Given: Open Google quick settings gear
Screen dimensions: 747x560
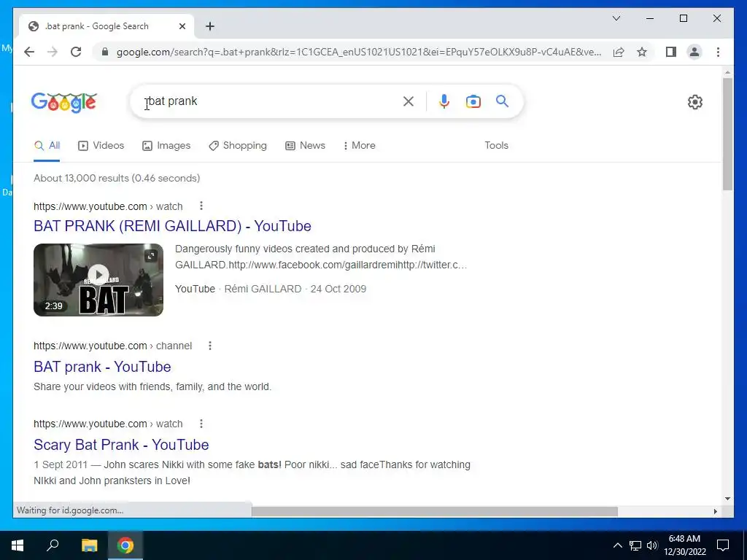Looking at the screenshot, I should click(695, 102).
